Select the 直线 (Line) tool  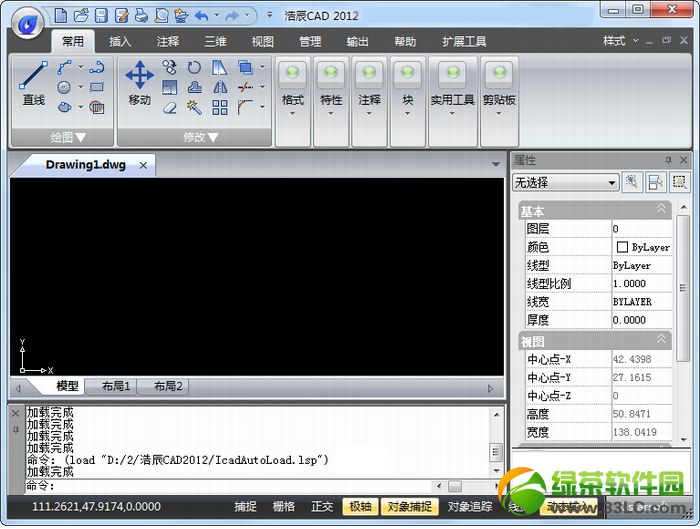pyautogui.click(x=33, y=83)
